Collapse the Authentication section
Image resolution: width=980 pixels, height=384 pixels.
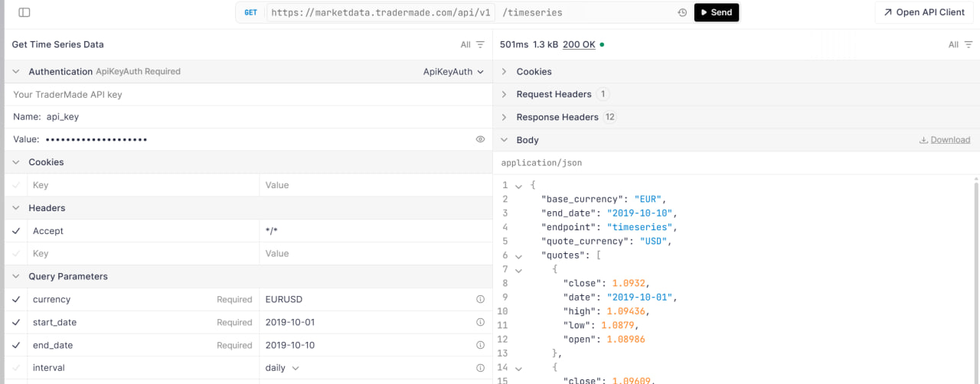pyautogui.click(x=15, y=71)
